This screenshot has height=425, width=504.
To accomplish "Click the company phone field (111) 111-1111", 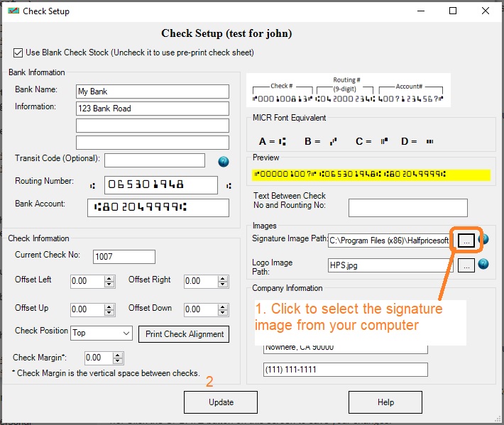I will click(x=346, y=370).
